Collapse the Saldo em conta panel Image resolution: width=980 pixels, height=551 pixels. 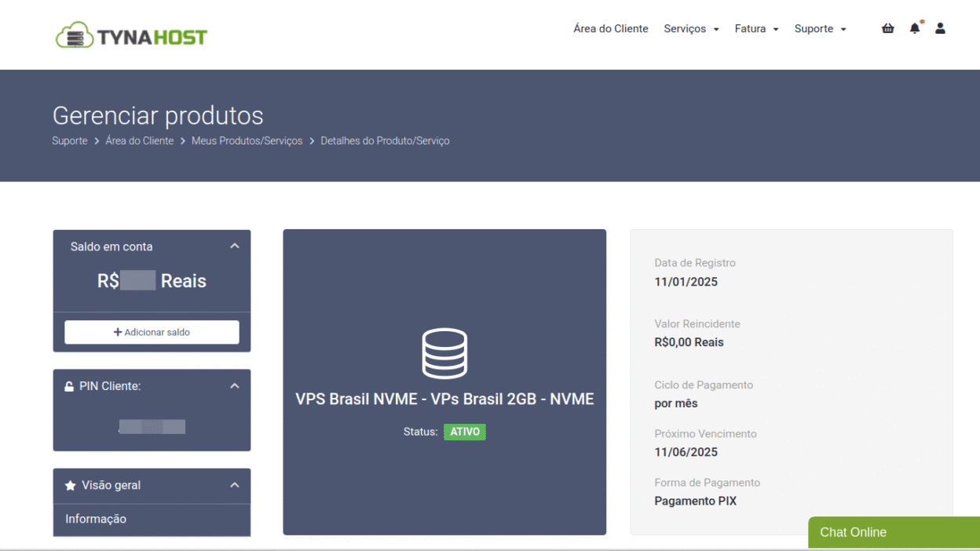234,246
